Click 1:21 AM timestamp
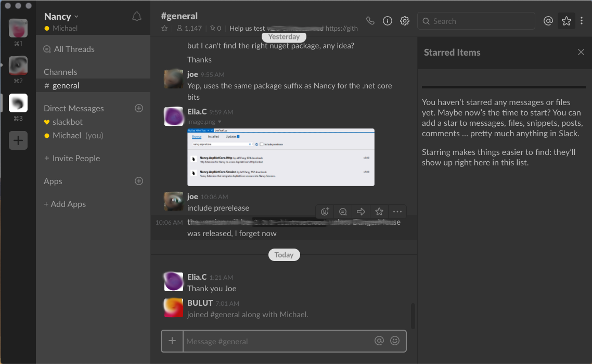The image size is (592, 364). 221,278
